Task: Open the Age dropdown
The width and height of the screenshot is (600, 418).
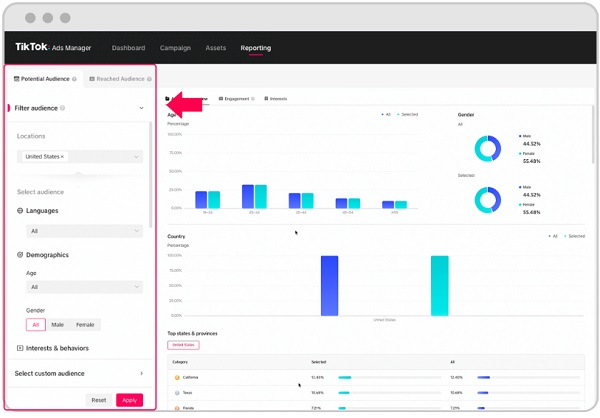Action: point(84,287)
